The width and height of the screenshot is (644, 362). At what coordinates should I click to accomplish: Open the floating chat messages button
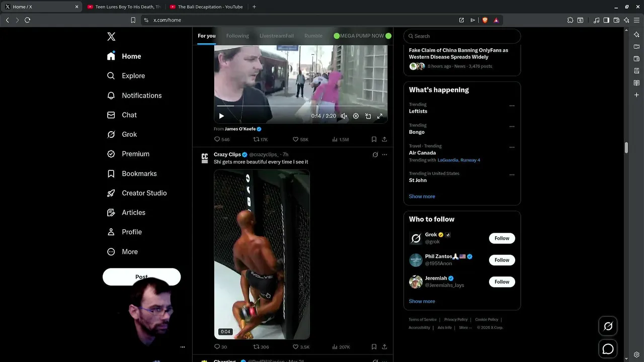608,349
